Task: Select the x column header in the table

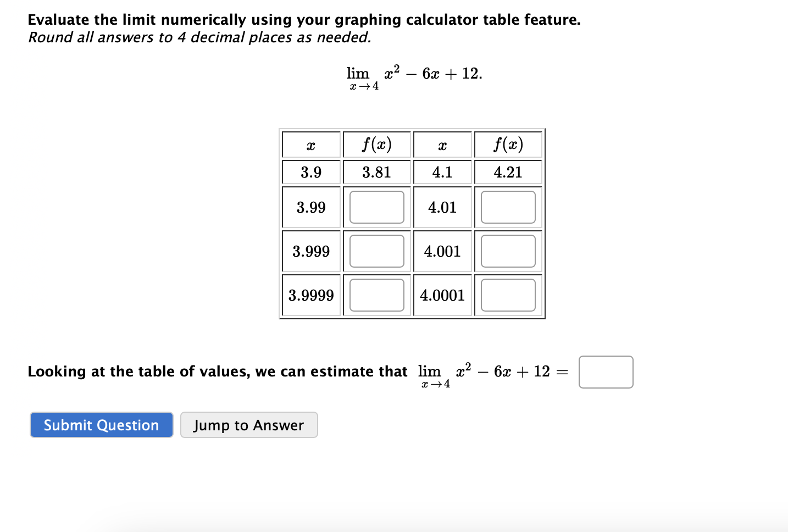Action: [310, 145]
